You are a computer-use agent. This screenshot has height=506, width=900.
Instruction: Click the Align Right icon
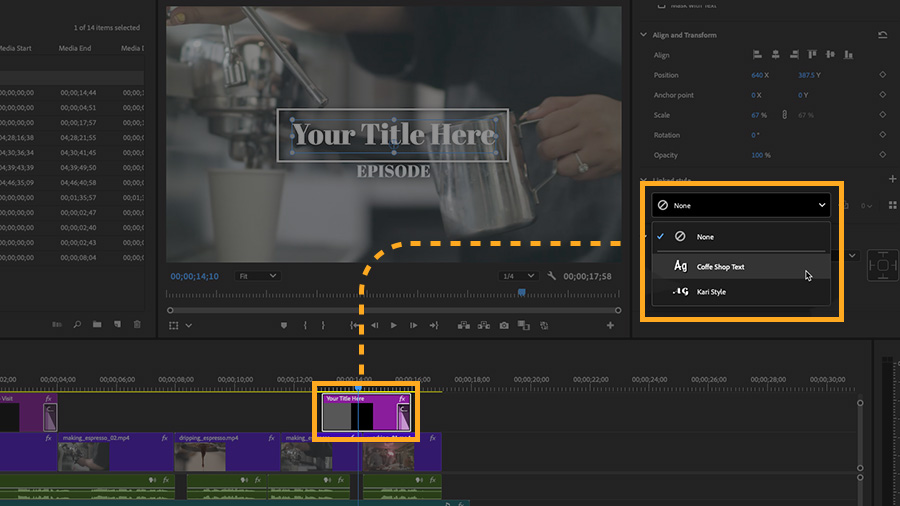(794, 55)
